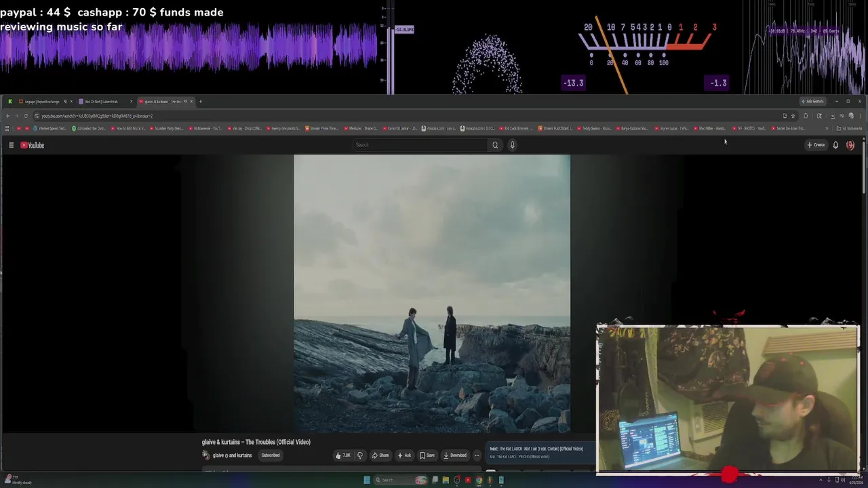Image resolution: width=868 pixels, height=488 pixels.
Task: Open the Teddy Swims bookmark
Action: (x=595, y=128)
